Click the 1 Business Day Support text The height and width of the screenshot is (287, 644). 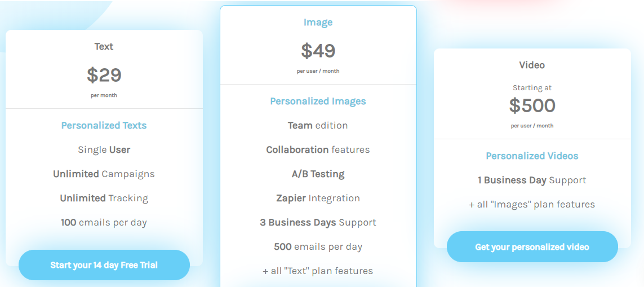point(532,180)
